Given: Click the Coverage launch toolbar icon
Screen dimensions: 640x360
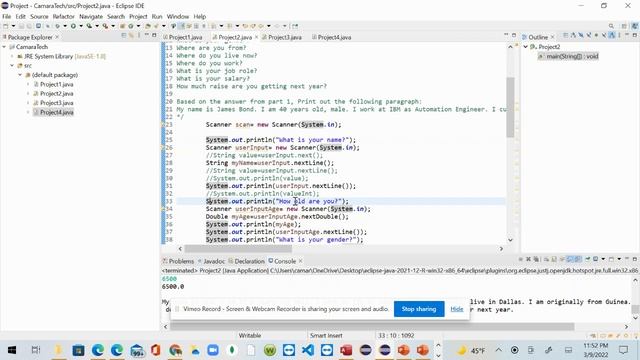Looking at the screenshot, I should pos(89,26).
